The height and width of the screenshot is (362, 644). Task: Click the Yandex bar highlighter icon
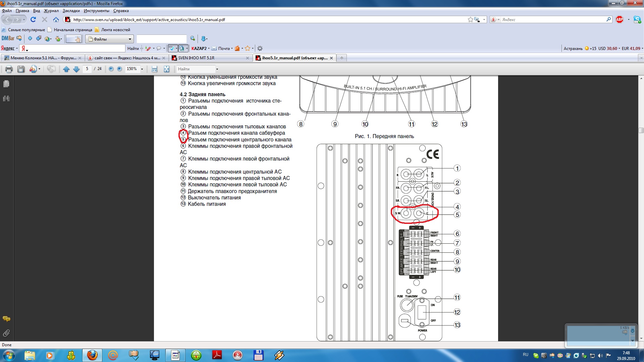click(148, 48)
